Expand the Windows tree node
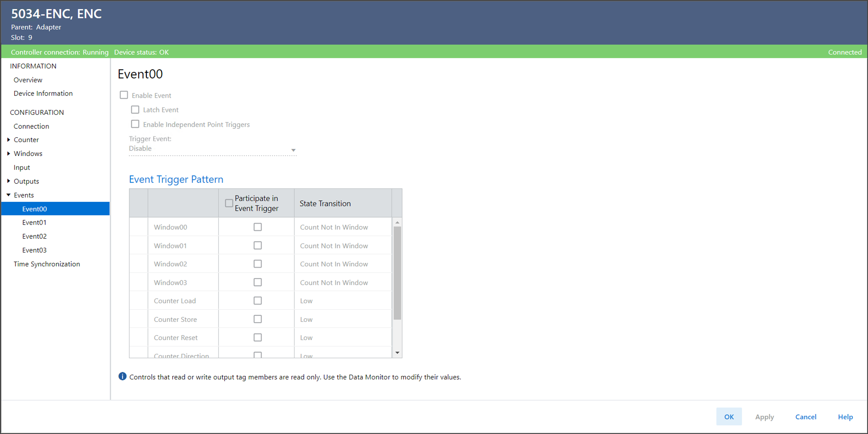This screenshot has width=868, height=434. pos(9,154)
